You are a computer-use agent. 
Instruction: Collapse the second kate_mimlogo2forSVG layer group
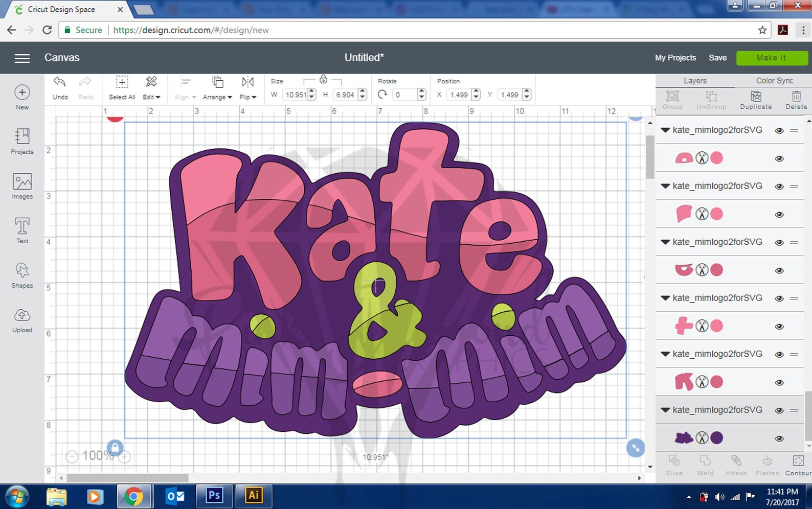click(665, 186)
